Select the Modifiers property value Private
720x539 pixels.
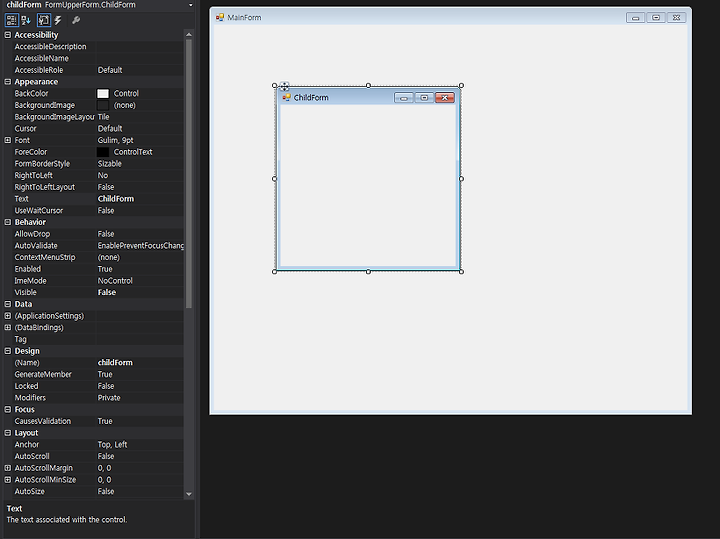109,398
